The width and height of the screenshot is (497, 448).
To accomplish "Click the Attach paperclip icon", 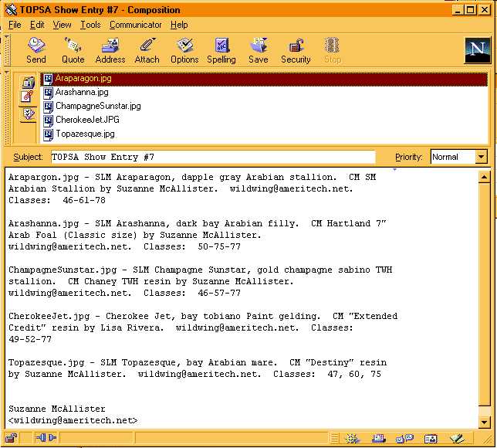I will (x=147, y=51).
